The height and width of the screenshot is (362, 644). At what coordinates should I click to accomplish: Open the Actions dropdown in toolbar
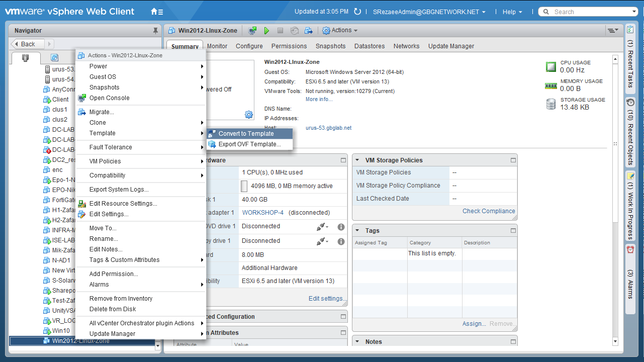tap(340, 31)
